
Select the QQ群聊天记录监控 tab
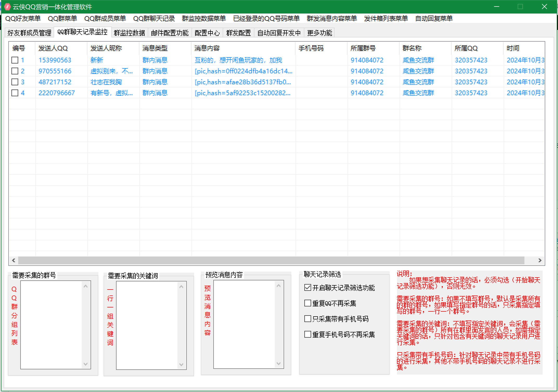point(82,32)
